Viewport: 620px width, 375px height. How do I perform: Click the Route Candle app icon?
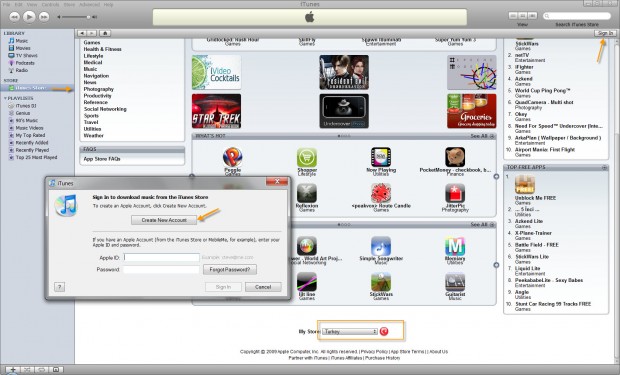click(x=381, y=193)
